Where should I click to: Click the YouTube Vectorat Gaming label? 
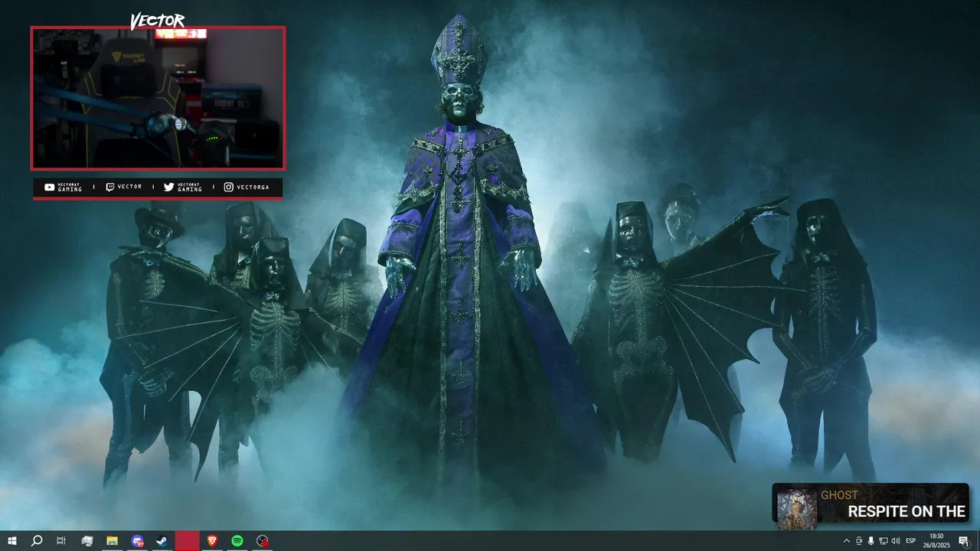(63, 187)
